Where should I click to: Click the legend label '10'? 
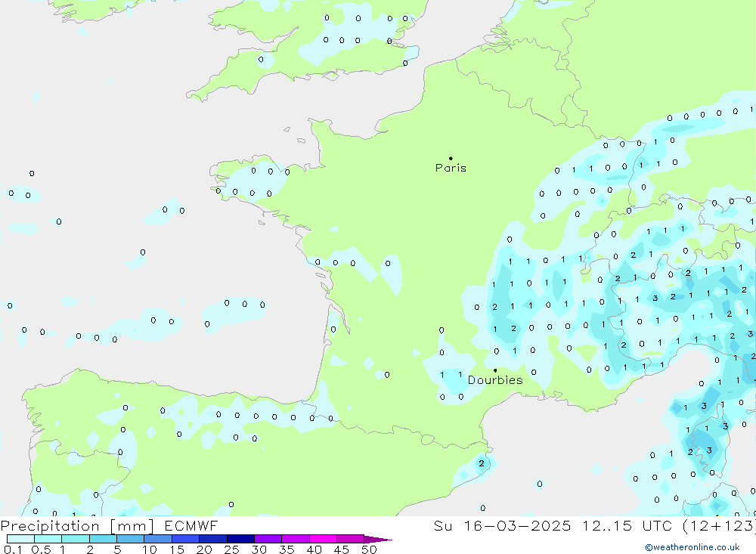coord(150,549)
